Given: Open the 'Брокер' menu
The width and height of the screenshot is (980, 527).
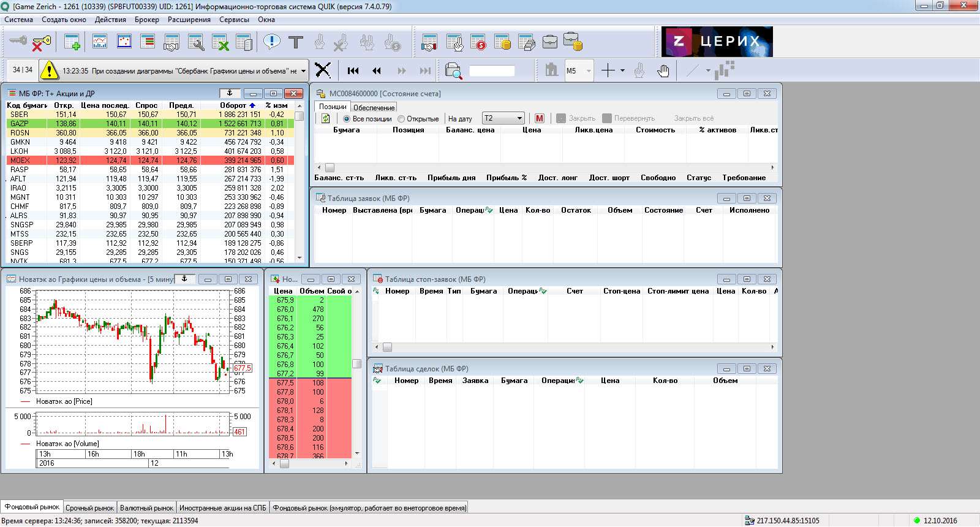Looking at the screenshot, I should point(146,20).
